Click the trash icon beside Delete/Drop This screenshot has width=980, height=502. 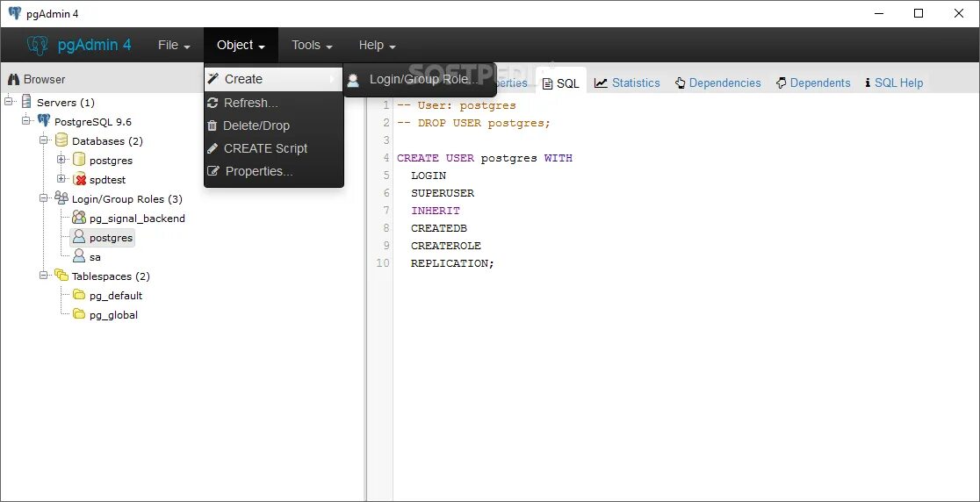pyautogui.click(x=213, y=125)
